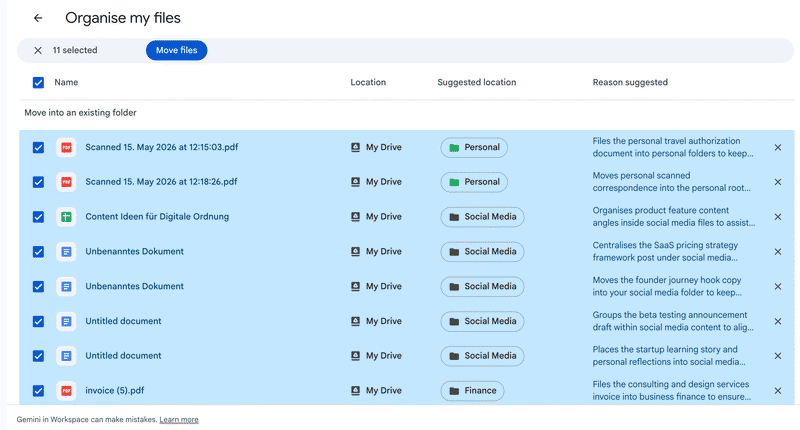The image size is (800, 430).
Task: Open Personal folder chip for Scanned 12:15:03.pdf
Action: [474, 147]
